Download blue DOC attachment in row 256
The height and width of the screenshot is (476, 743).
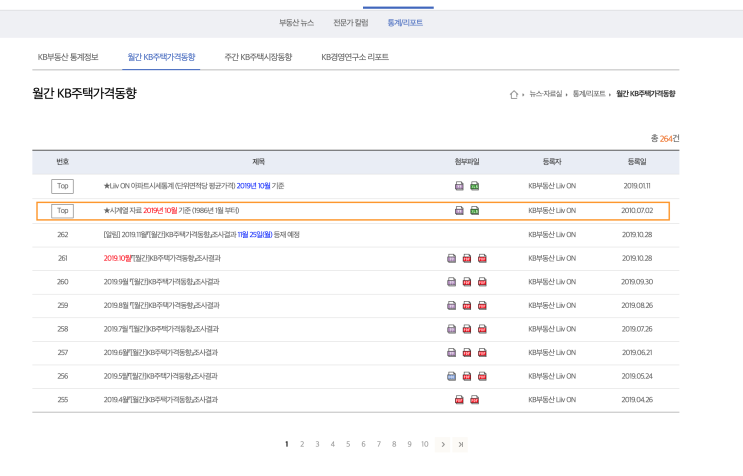452,376
